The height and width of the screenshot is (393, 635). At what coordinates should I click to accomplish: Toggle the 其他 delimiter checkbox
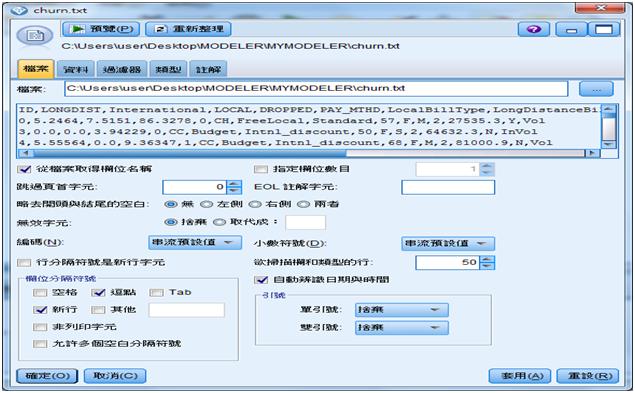tap(98, 310)
